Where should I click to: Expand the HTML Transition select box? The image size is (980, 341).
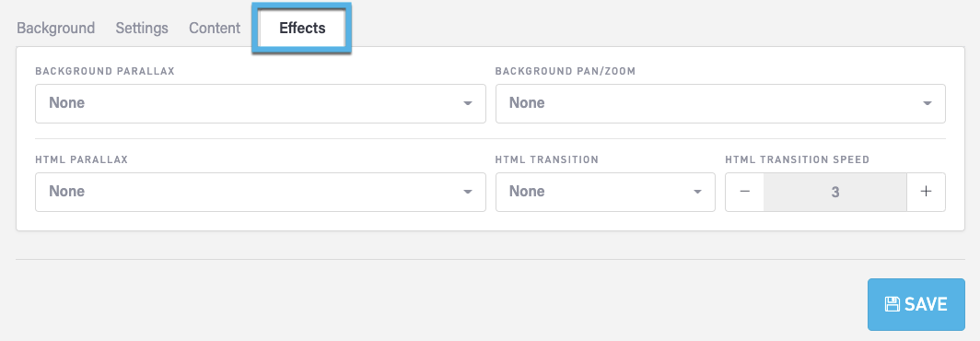(606, 192)
